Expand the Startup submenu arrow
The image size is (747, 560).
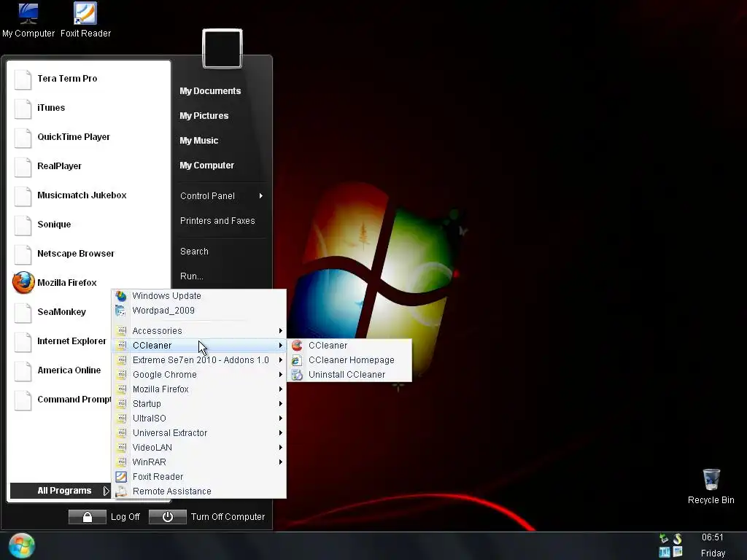281,404
